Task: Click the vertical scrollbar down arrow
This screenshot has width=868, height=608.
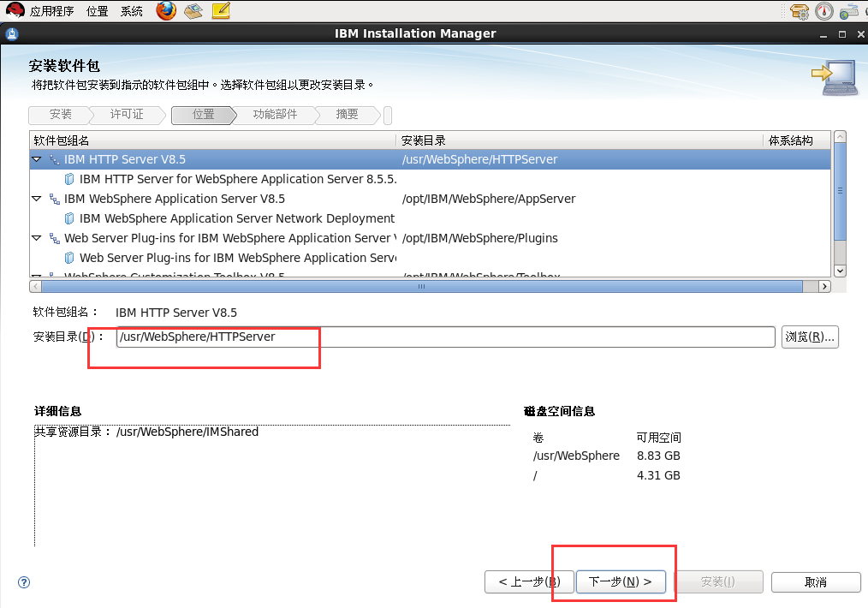Action: (x=841, y=271)
